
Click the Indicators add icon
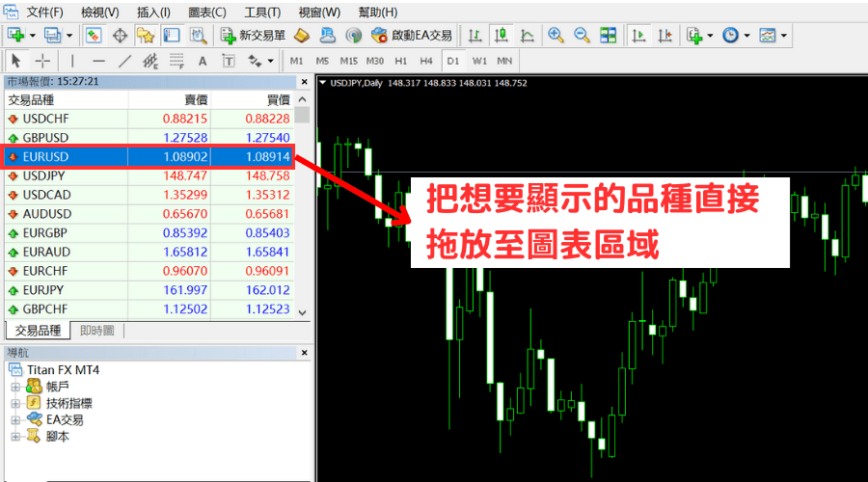(x=694, y=36)
